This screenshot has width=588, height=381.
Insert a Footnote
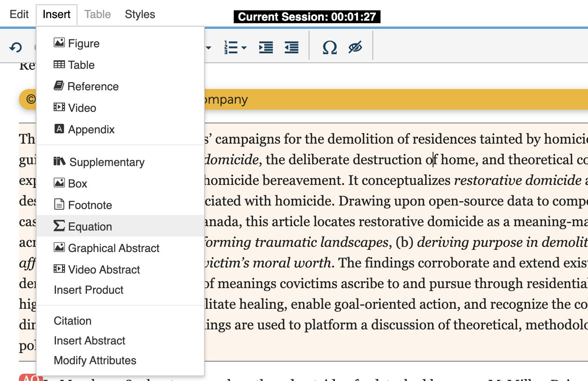[120, 205]
